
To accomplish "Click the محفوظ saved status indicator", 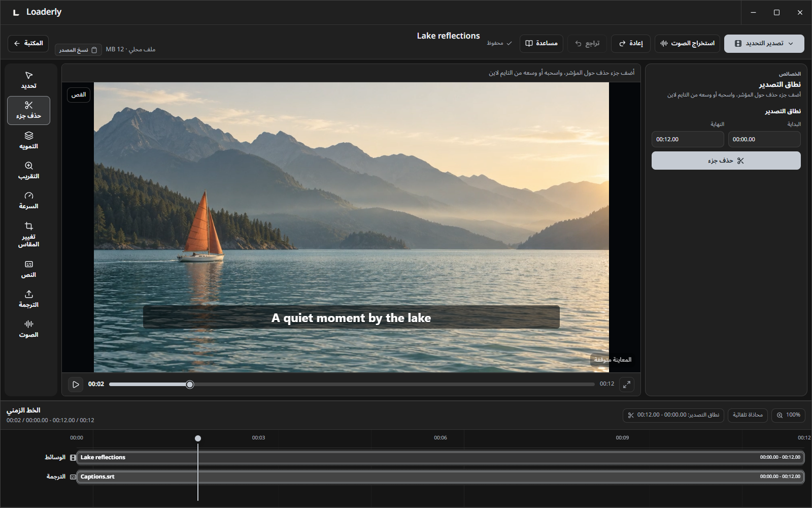I will [x=499, y=43].
